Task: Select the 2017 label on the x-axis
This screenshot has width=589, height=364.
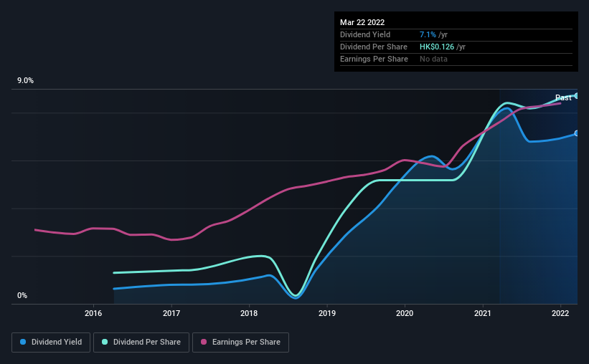Action: click(171, 313)
